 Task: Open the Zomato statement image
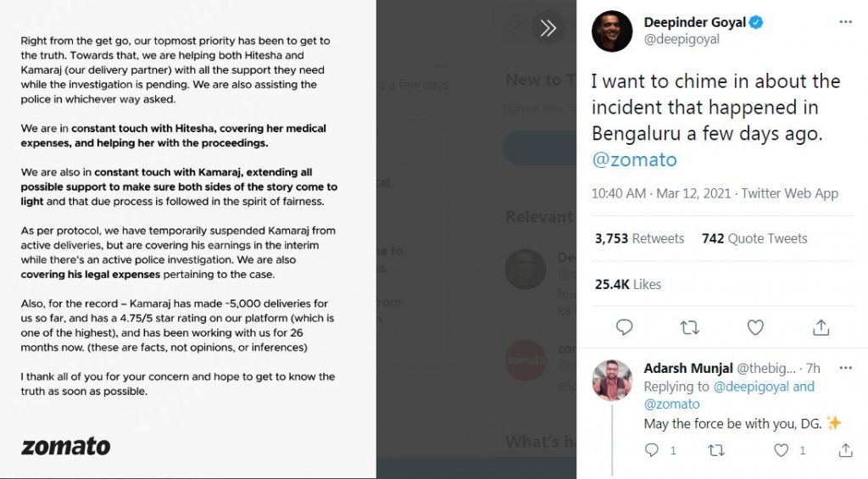187,239
